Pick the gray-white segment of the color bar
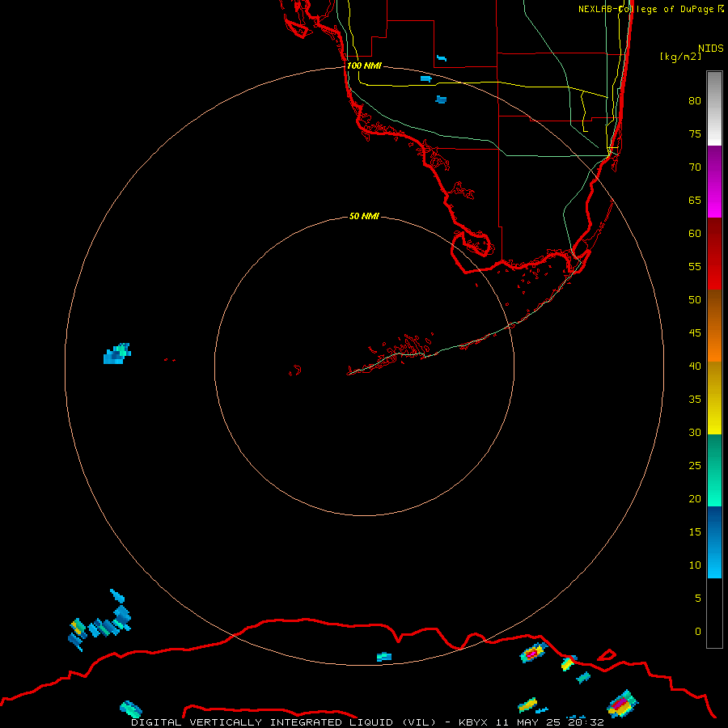728x728 pixels. [x=714, y=108]
